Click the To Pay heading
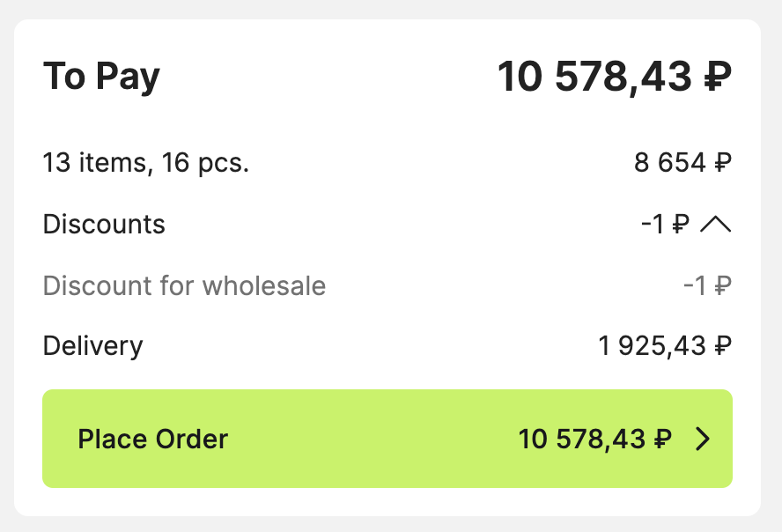The height and width of the screenshot is (532, 782). click(101, 77)
